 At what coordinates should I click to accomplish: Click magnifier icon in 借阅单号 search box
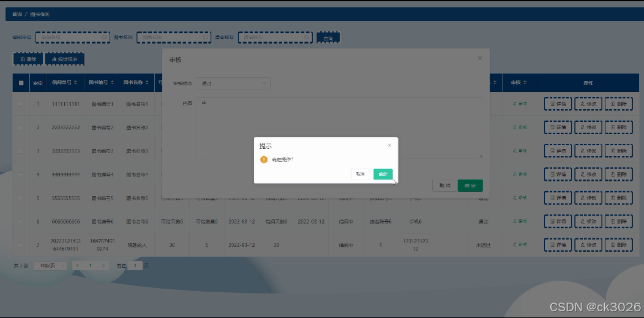click(104, 37)
